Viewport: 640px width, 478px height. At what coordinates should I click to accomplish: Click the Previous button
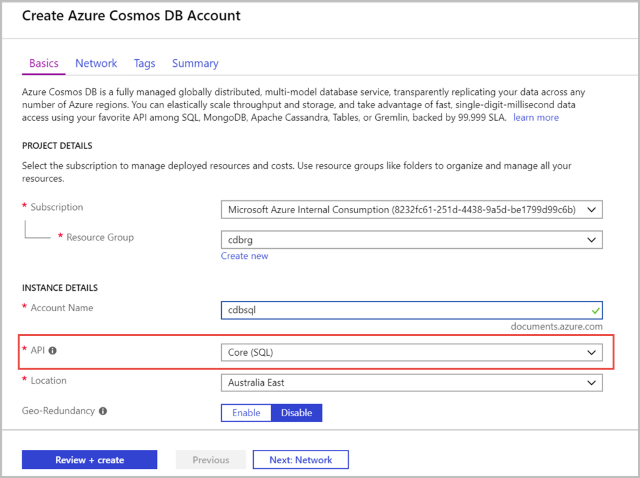[x=211, y=460]
